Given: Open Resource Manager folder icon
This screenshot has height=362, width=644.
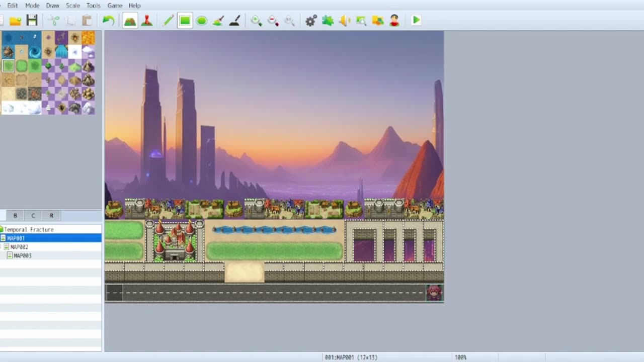Looking at the screenshot, I should coord(378,21).
